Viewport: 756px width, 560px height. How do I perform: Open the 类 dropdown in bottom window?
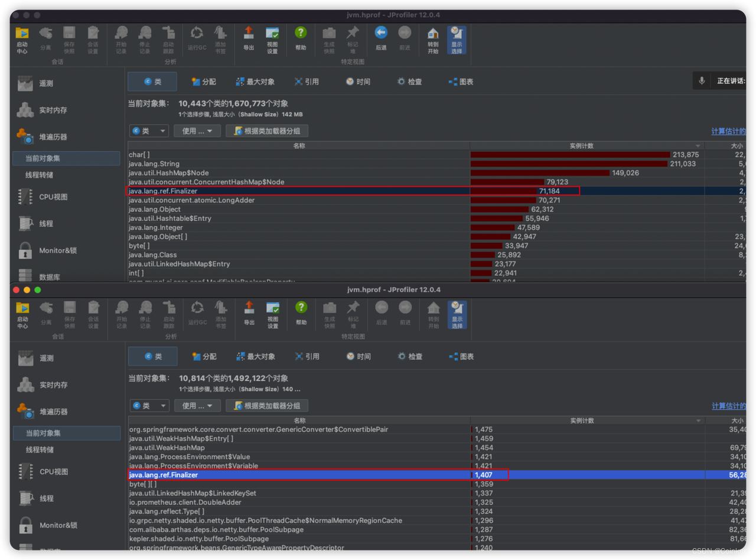click(149, 406)
